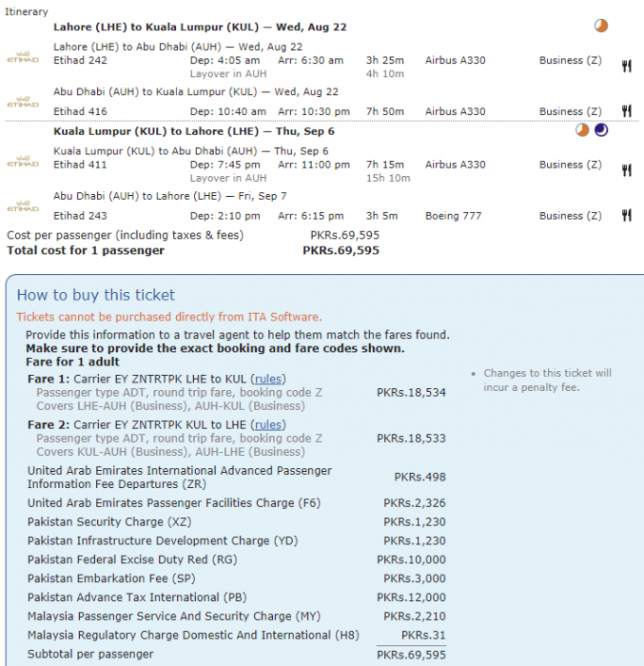Click the meal icon on the Etihad 411 row
This screenshot has width=644, height=666.
(627, 169)
